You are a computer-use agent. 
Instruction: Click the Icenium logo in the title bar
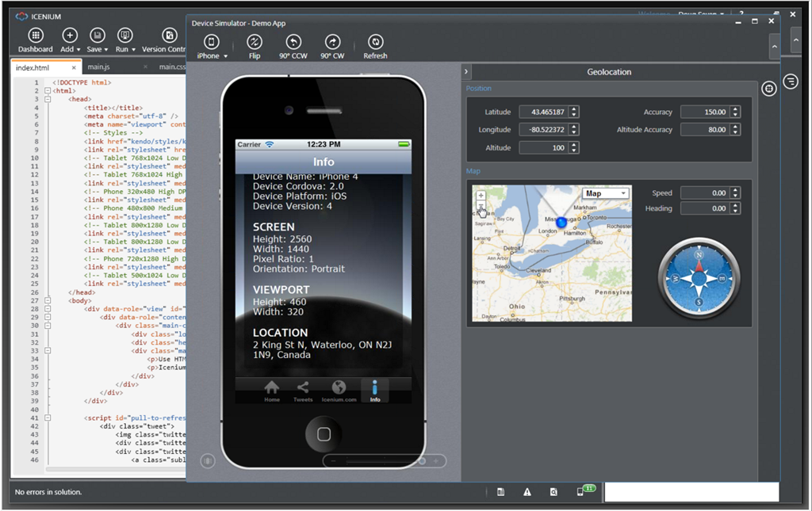pyautogui.click(x=21, y=17)
